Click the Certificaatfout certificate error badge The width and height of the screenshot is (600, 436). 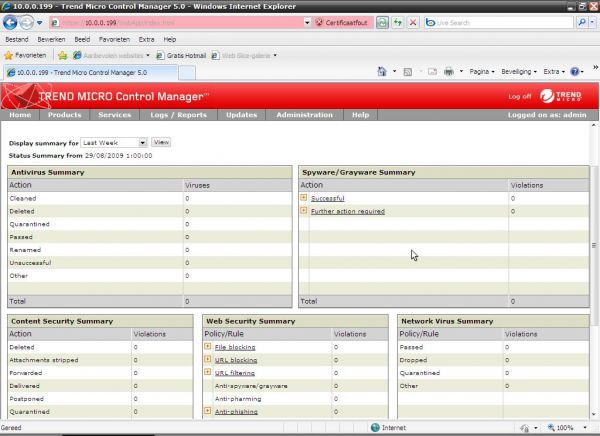click(x=341, y=23)
